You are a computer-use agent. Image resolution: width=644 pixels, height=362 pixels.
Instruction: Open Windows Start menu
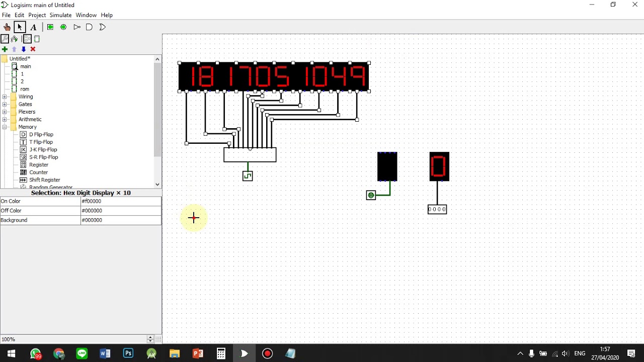point(12,353)
